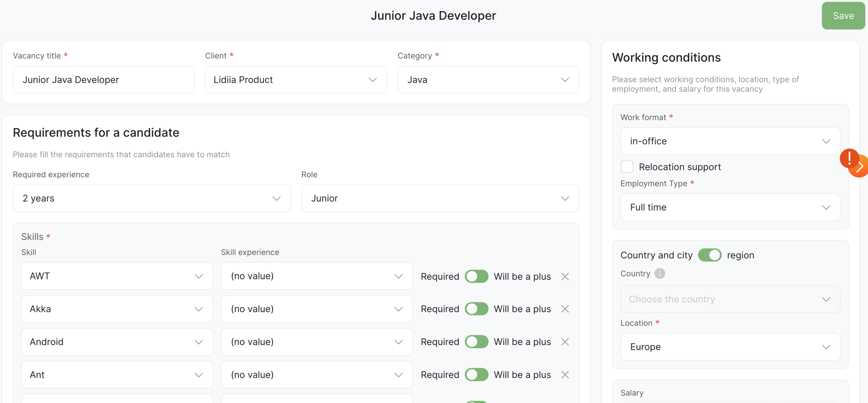868x403 pixels.
Task: Toggle Country and city / region switch
Action: 710,255
